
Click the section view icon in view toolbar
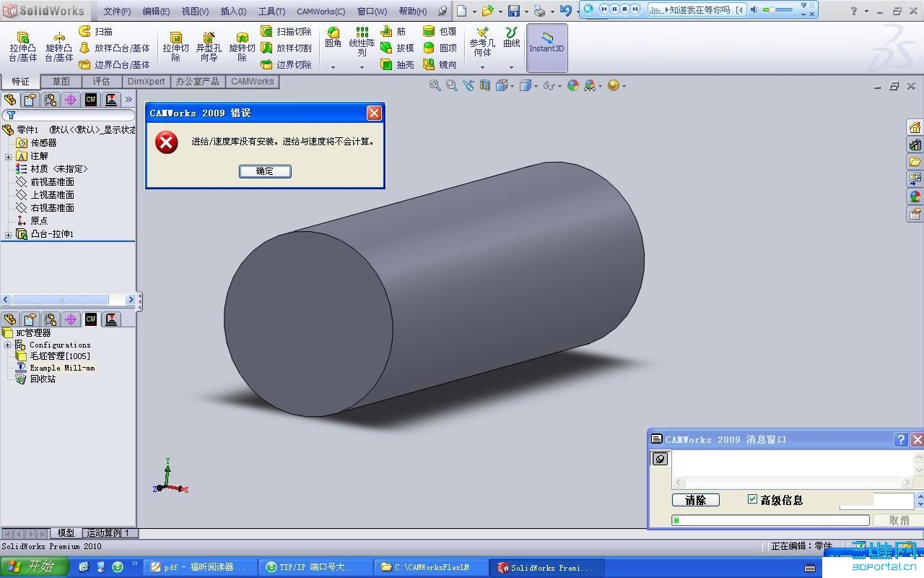point(484,85)
